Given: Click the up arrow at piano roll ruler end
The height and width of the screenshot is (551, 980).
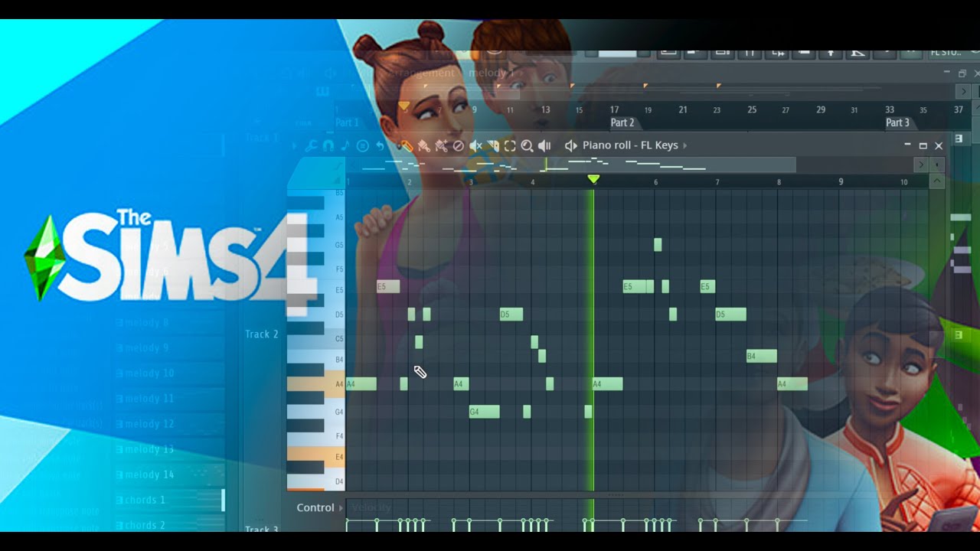Looking at the screenshot, I should click(936, 181).
